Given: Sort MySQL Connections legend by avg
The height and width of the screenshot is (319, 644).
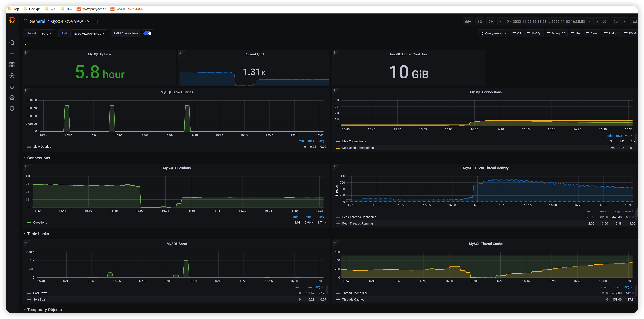Looking at the screenshot, I should pos(628,136).
